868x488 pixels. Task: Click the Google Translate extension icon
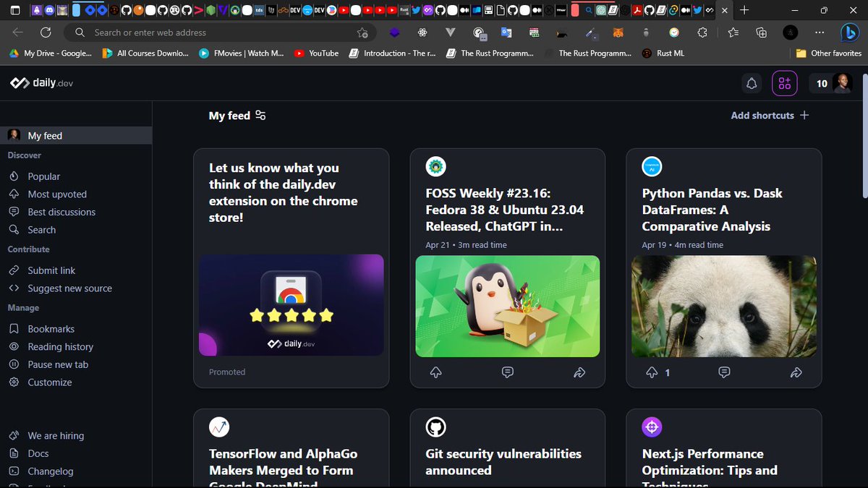pos(506,33)
